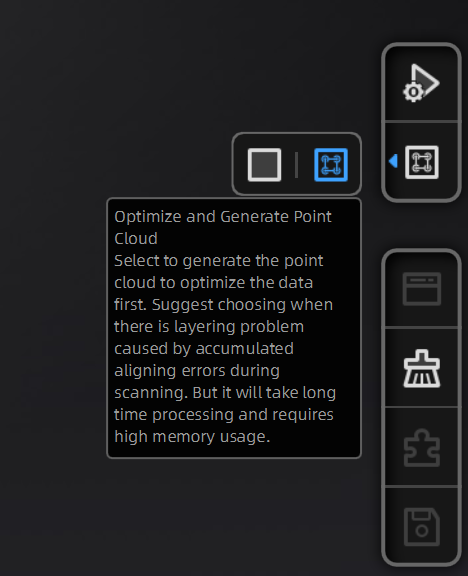Pick the point cloud mode without optimization square

coord(264,165)
